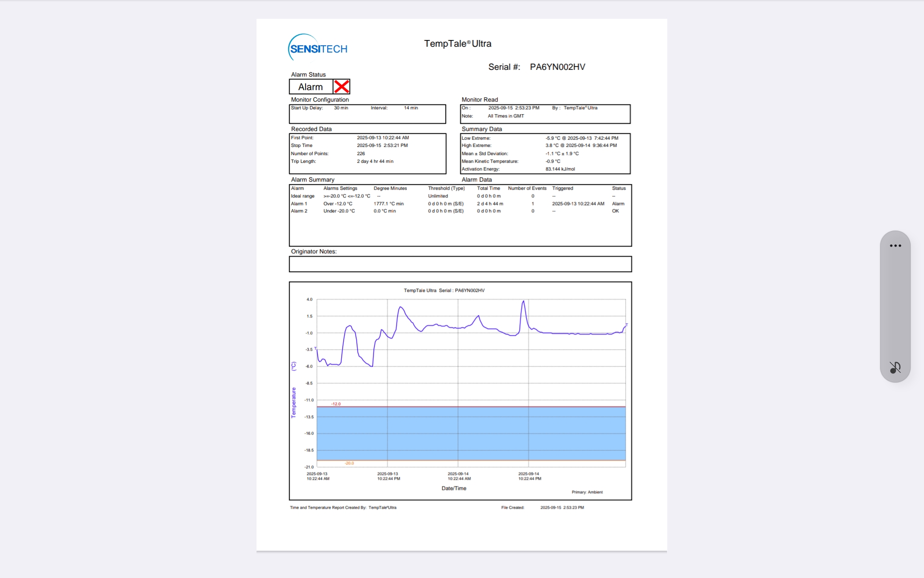
Task: Click the Sensitech logo
Action: (x=318, y=48)
